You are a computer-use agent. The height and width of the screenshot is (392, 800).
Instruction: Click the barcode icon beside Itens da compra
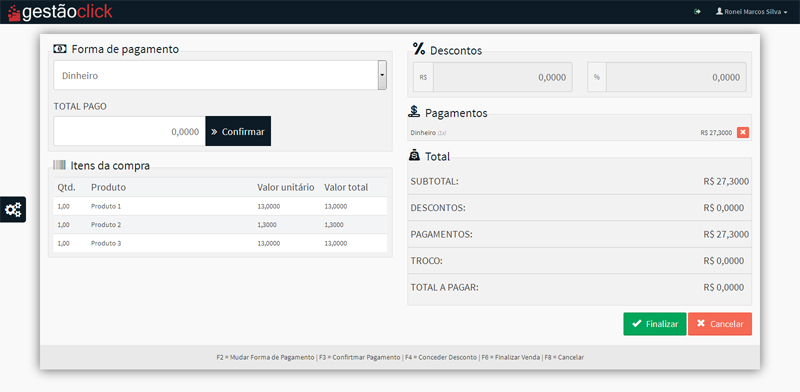(60, 164)
